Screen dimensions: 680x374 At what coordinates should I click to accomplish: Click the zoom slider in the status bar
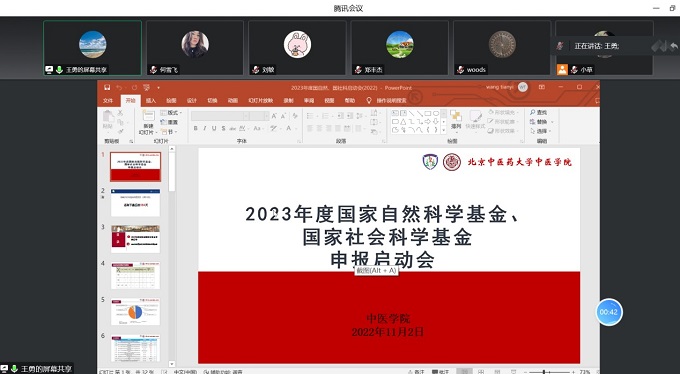[x=548, y=372]
